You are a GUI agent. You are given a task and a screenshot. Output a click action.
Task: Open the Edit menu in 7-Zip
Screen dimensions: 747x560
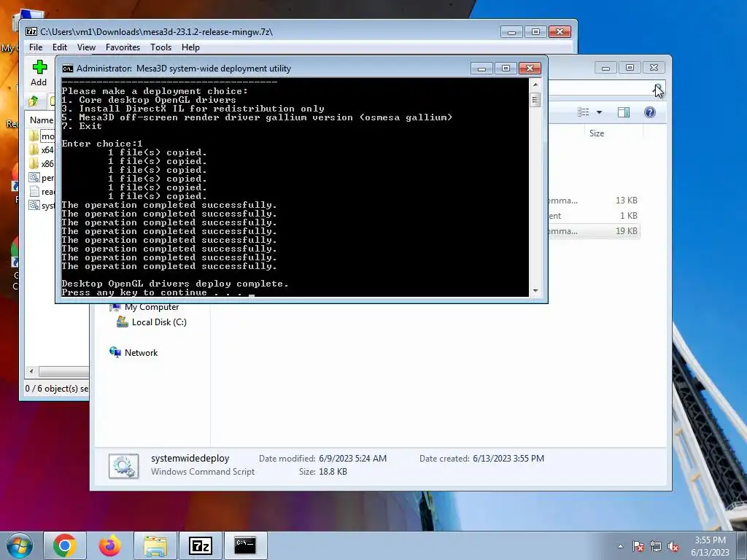pos(60,47)
